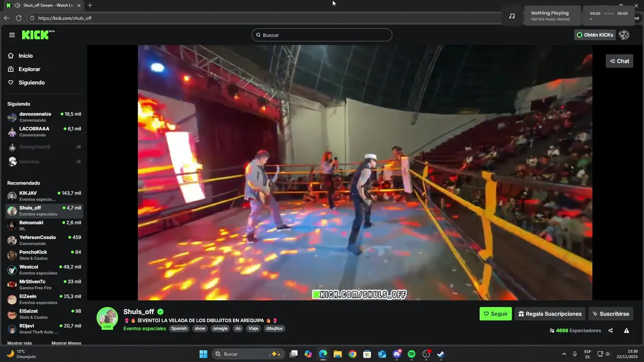Open Westcol recommended channel
The image size is (644, 362).
tap(44, 269)
